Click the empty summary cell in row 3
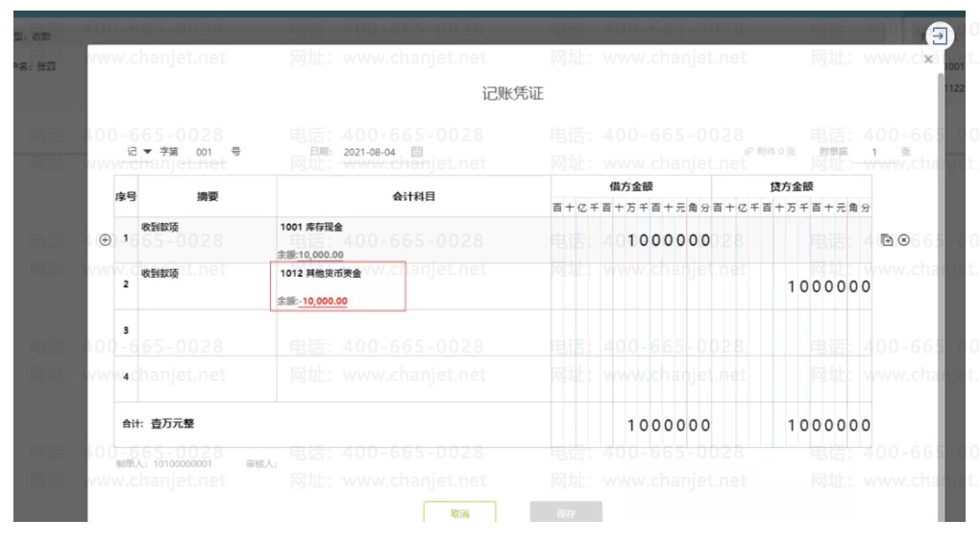980x544 pixels. [207, 333]
